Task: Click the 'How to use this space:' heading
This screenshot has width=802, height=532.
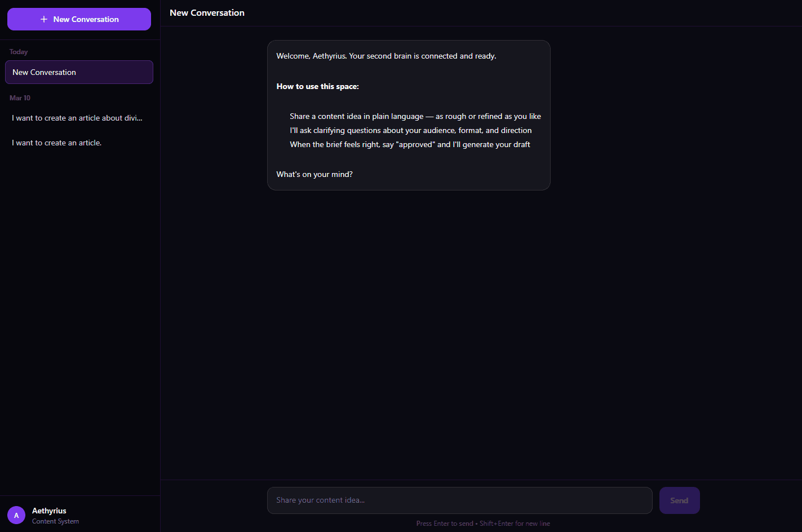Action: 317,86
